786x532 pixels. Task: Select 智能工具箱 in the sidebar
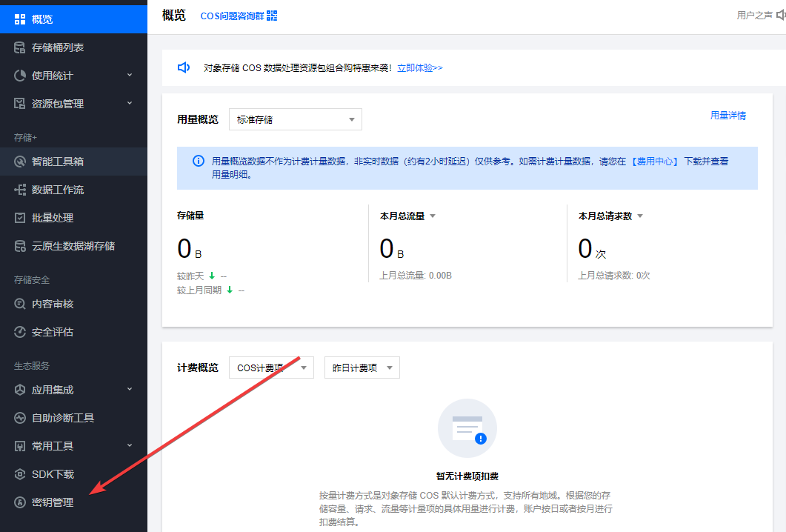[59, 161]
